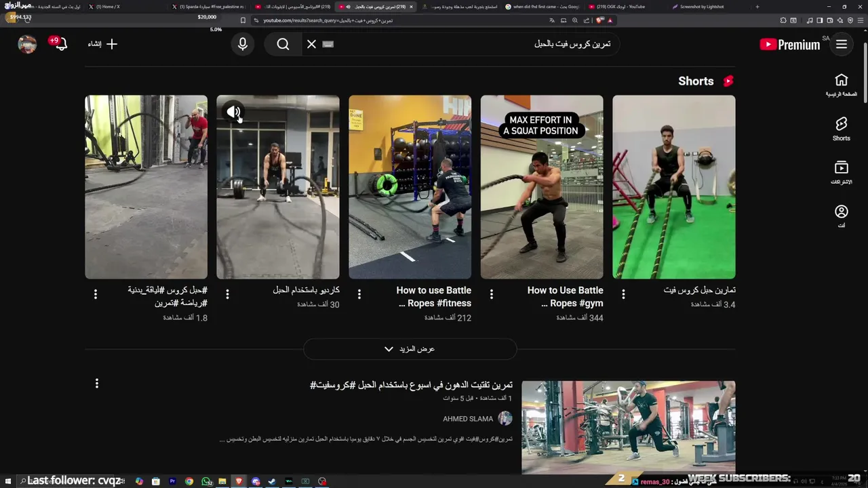Viewport: 868px width, 488px height.
Task: Open Premiere Pro from the taskbar
Action: click(x=172, y=481)
